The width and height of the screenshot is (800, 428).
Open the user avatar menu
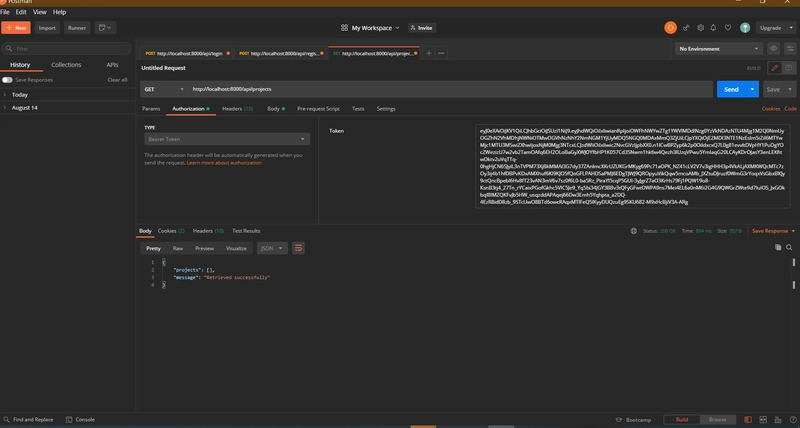click(x=745, y=28)
